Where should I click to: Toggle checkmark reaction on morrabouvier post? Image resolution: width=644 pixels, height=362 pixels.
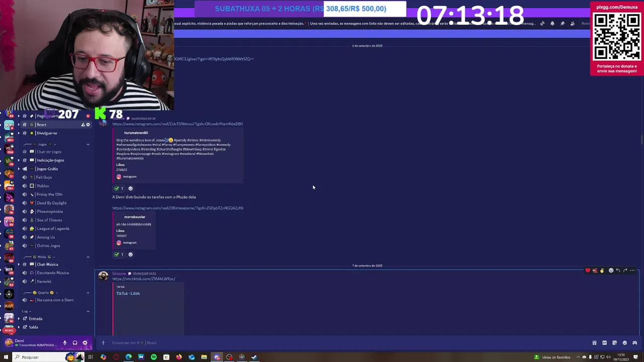(119, 254)
